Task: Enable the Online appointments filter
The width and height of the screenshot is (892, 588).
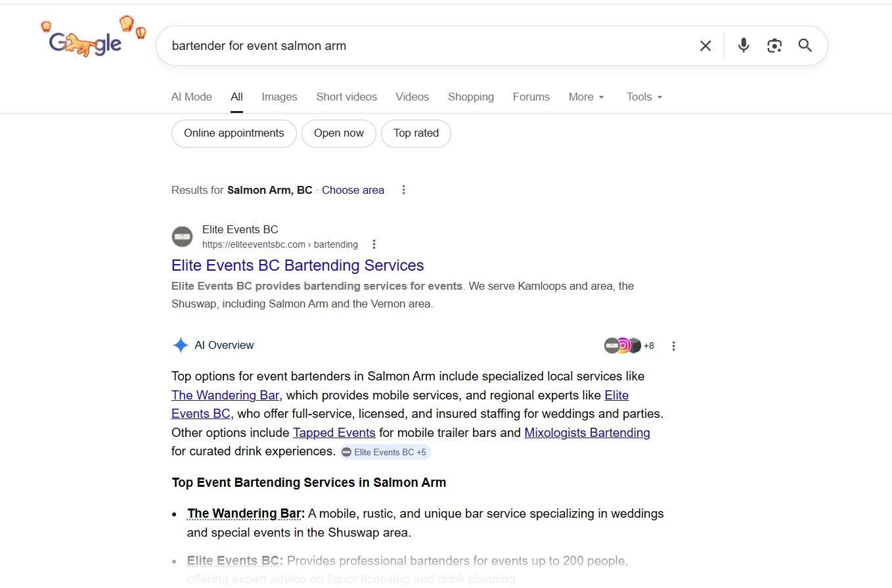Action: click(x=233, y=133)
